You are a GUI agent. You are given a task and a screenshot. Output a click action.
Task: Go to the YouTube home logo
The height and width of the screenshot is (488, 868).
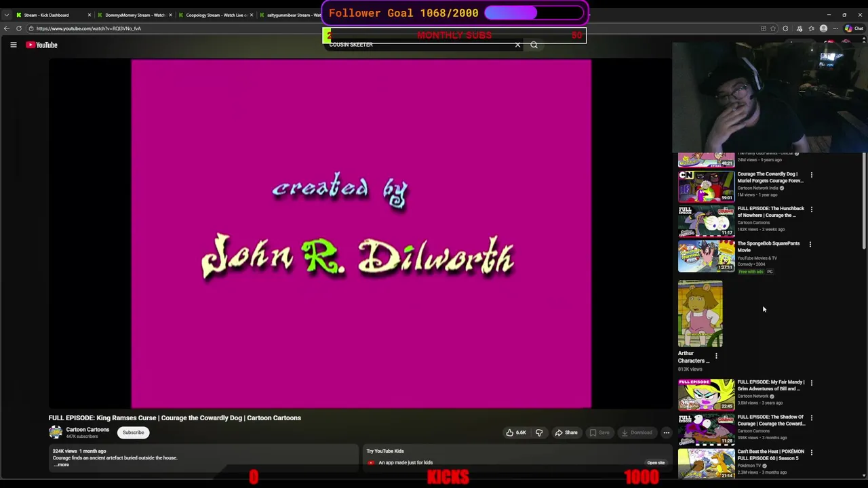[42, 45]
